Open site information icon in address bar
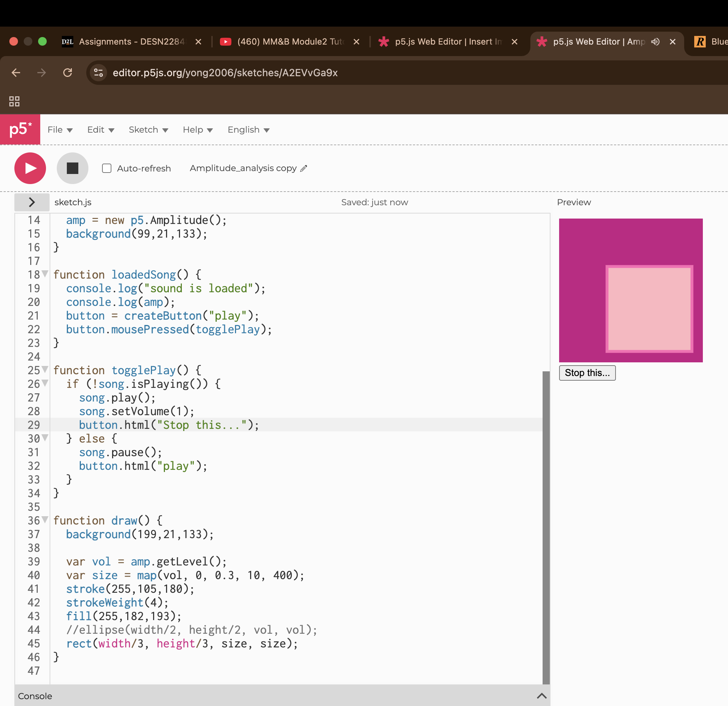This screenshot has width=728, height=706. coord(98,73)
